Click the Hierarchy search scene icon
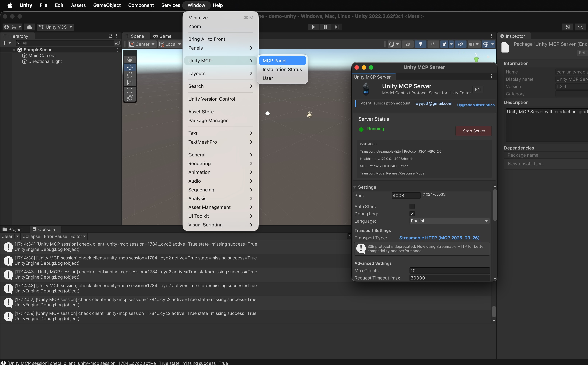The height and width of the screenshot is (365, 588). point(117,43)
